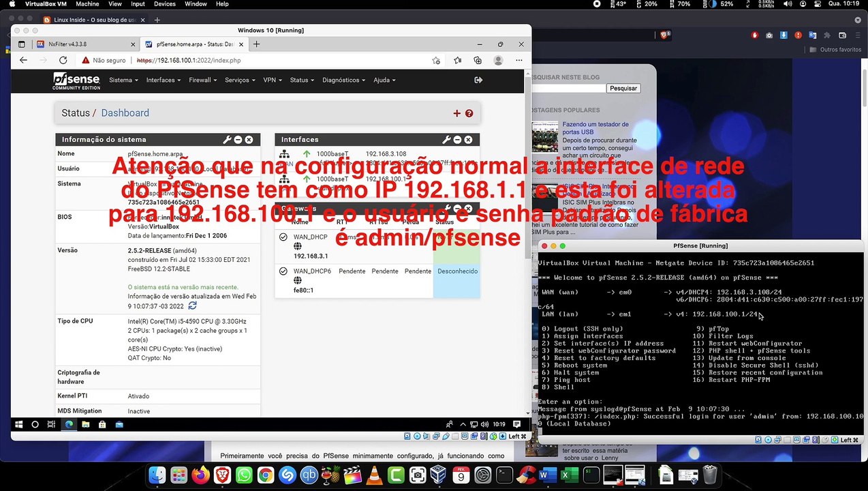
Task: Open a new tab in Edge
Action: [x=256, y=44]
